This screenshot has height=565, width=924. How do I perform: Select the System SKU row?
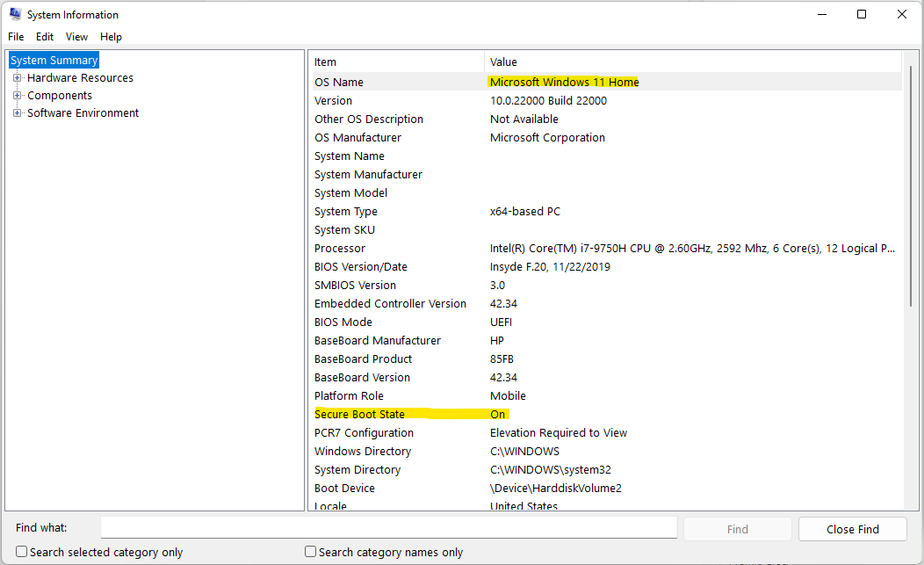[x=605, y=230]
